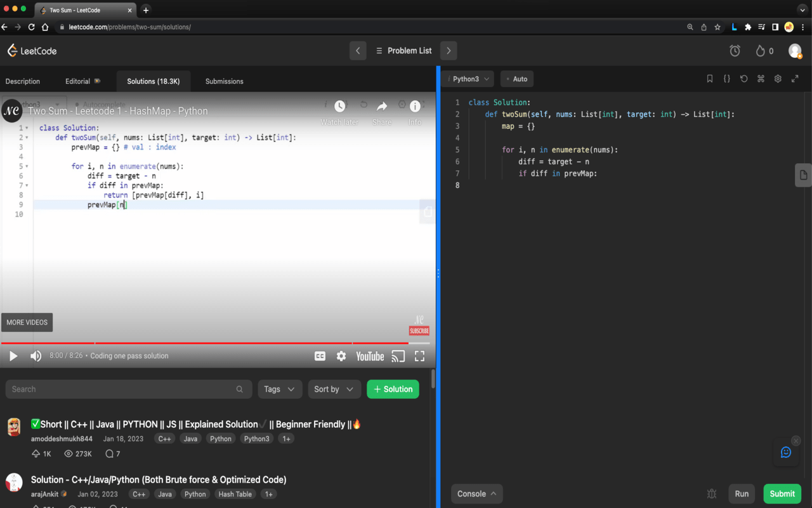Open the LeetCode timer alarm clock
This screenshot has width=812, height=508.
(735, 51)
